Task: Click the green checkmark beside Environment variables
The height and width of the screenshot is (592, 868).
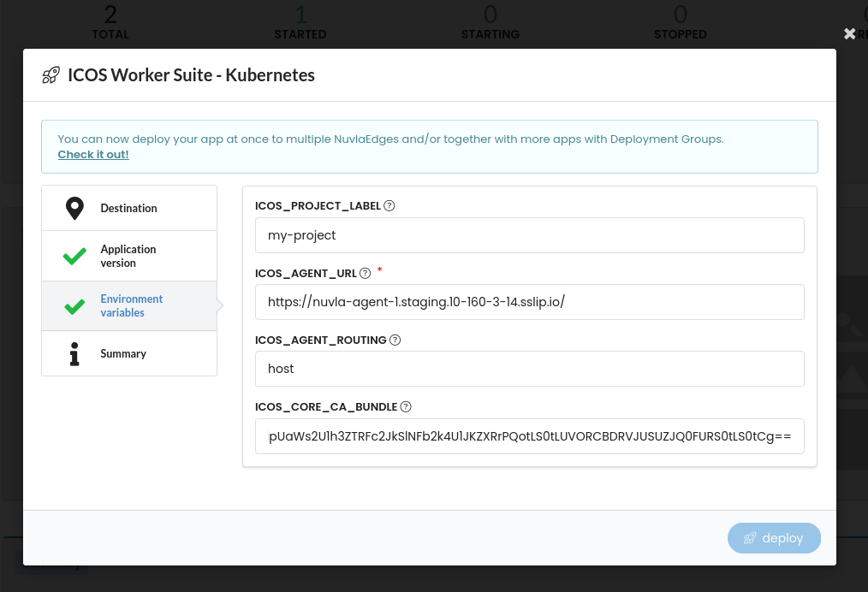Action: (x=74, y=306)
